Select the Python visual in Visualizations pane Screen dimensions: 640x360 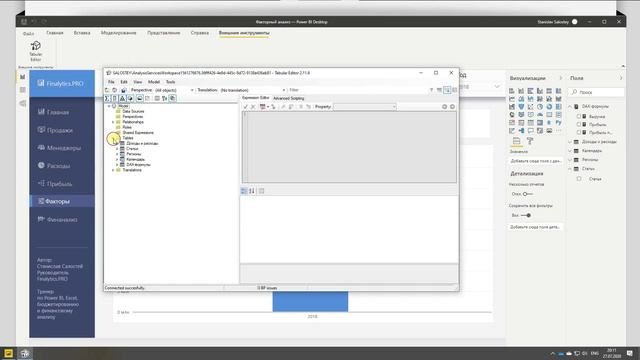pos(558,122)
